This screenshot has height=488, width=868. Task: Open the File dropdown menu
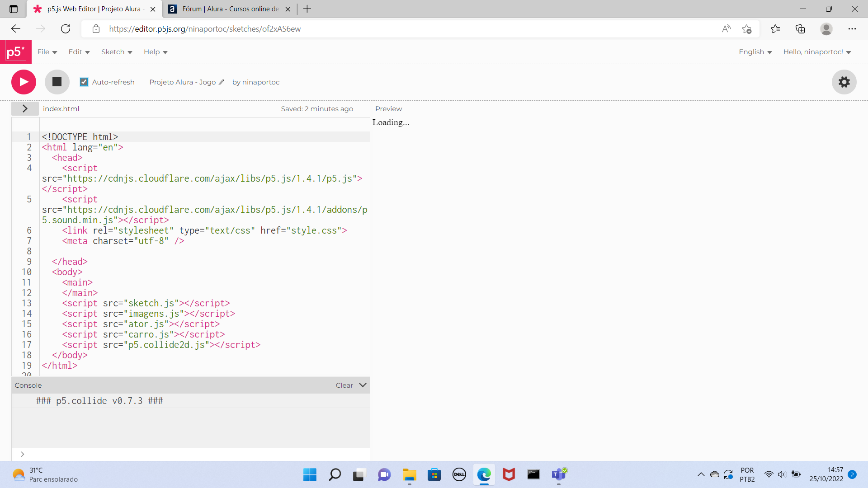point(47,52)
